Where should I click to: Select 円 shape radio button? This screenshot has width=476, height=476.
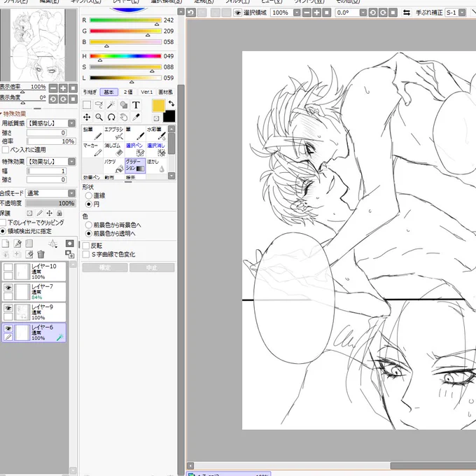pos(89,204)
